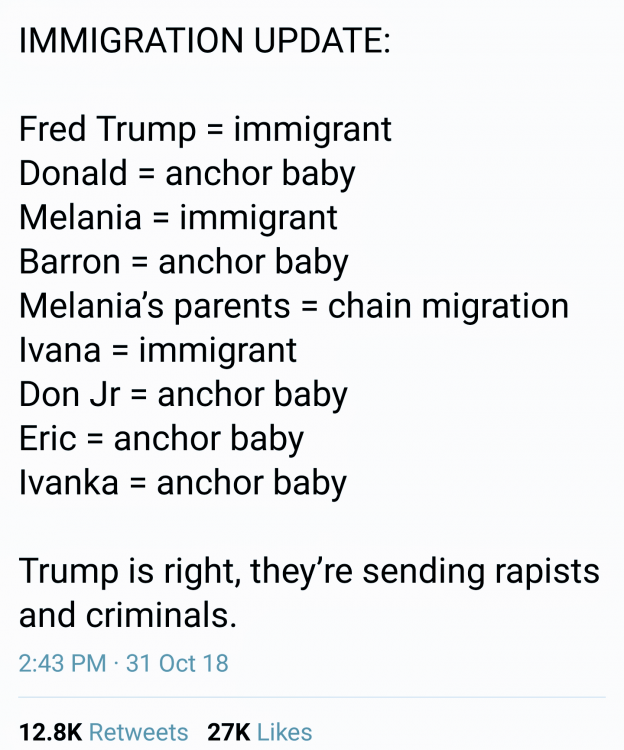View the 12.8K Retweets list
Image resolution: width=624 pixels, height=750 pixels.
coord(103,732)
